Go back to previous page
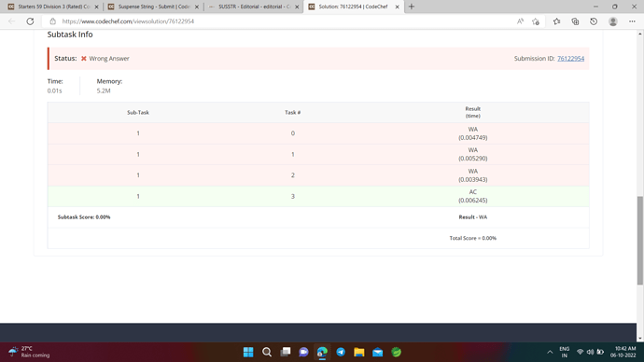 pyautogui.click(x=11, y=21)
